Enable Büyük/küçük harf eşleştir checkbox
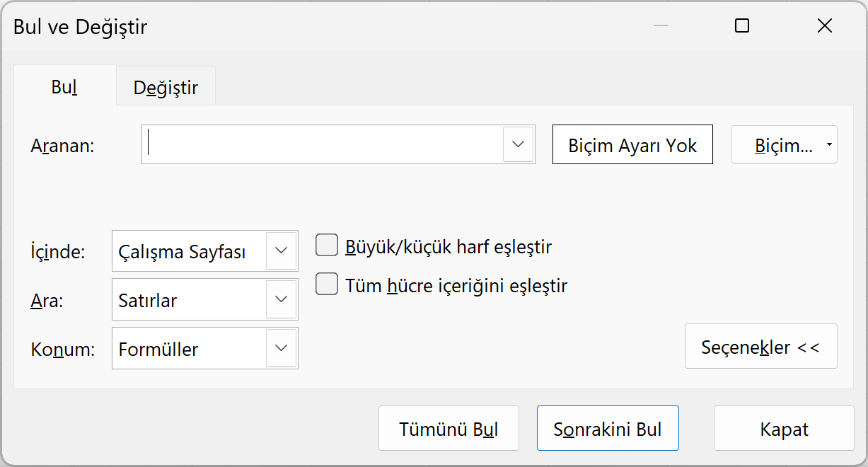 [x=326, y=246]
